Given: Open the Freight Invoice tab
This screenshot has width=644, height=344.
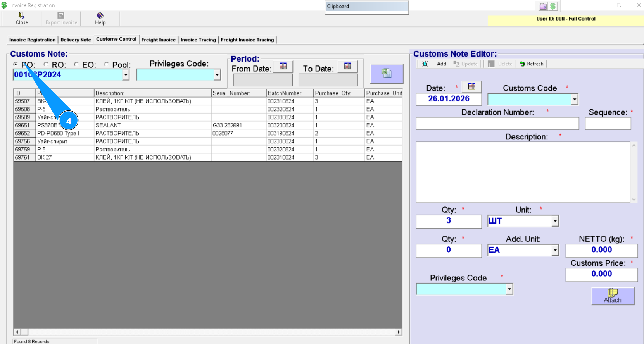Looking at the screenshot, I should coord(158,40).
